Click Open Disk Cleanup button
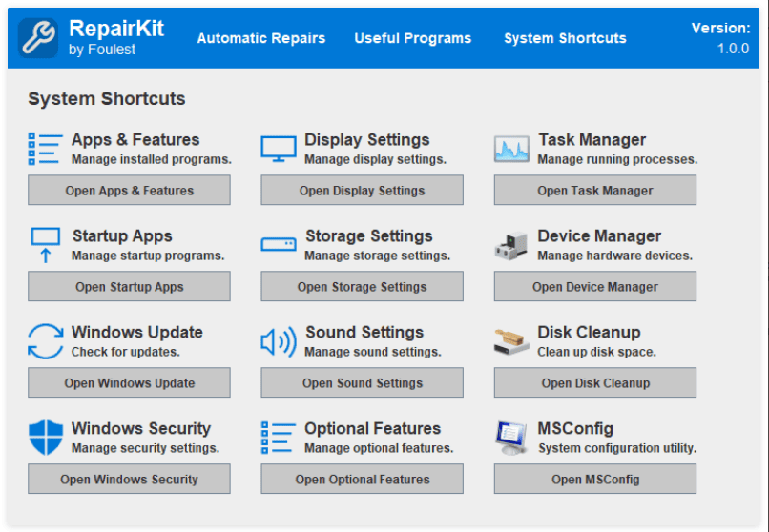769x532 pixels. coord(595,382)
